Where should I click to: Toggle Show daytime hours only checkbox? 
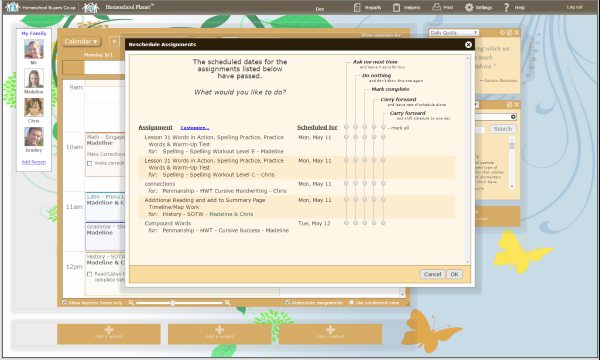tap(64, 302)
